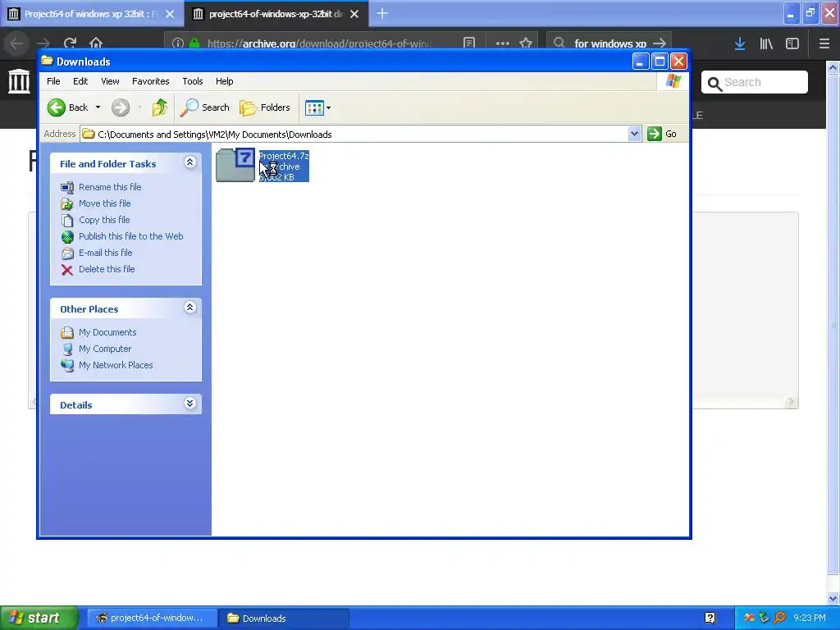Switch to project64-of-window... taskbar button

point(151,618)
